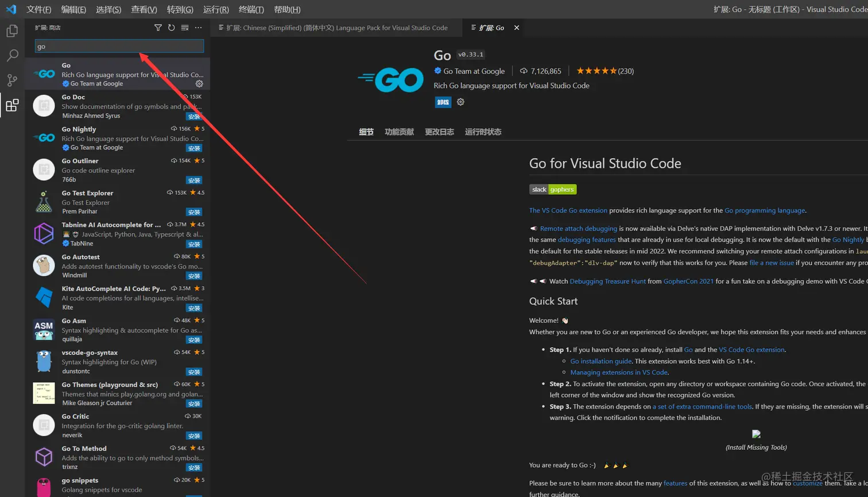Image resolution: width=868 pixels, height=497 pixels.
Task: Open Go installation guide link
Action: coord(600,361)
